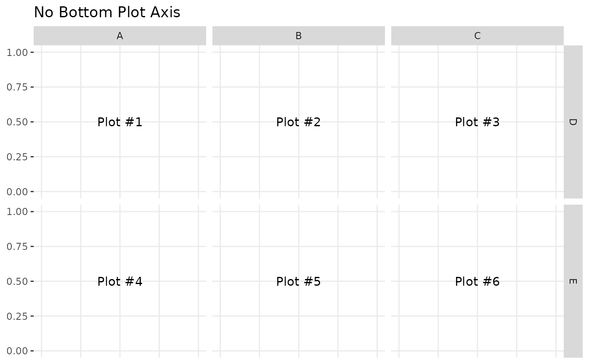Click the 1.00 y-axis label in row D
589x364 pixels.
[x=17, y=52]
